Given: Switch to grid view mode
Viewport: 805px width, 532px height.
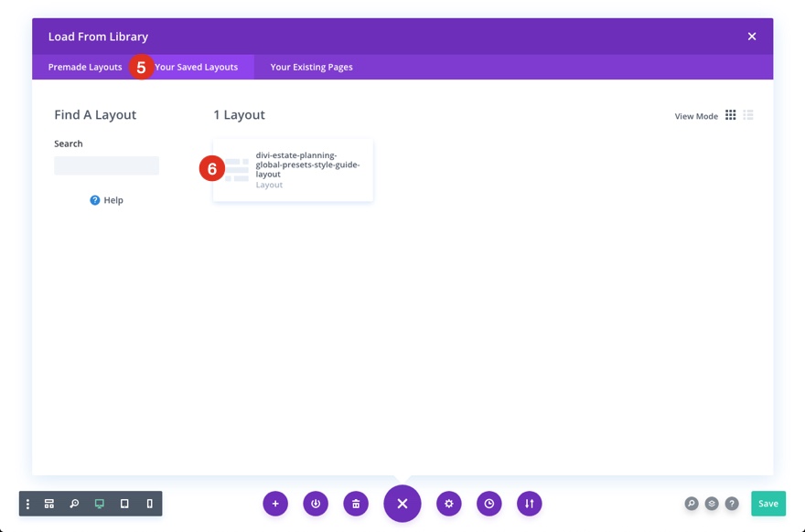Looking at the screenshot, I should click(x=730, y=115).
